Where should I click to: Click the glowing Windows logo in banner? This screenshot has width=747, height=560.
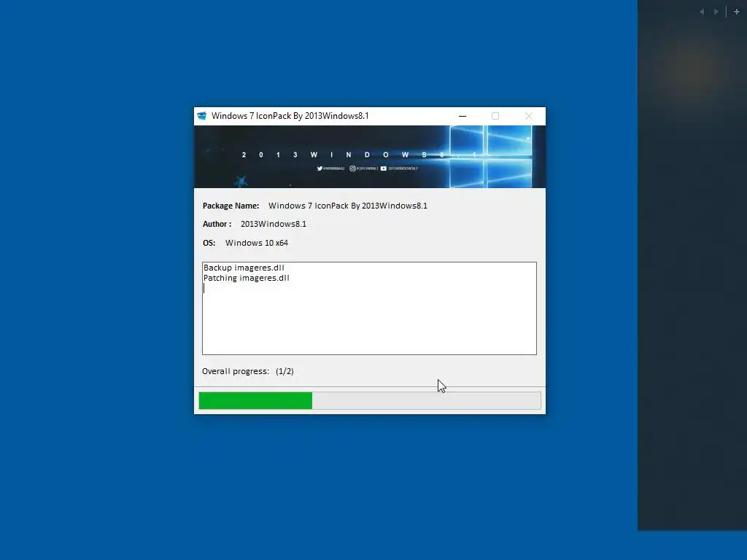[491, 156]
